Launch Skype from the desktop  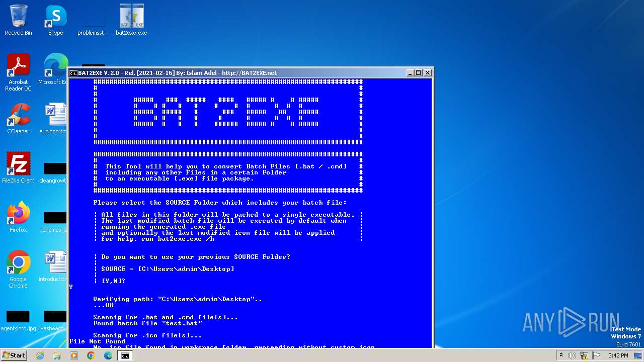click(x=56, y=20)
